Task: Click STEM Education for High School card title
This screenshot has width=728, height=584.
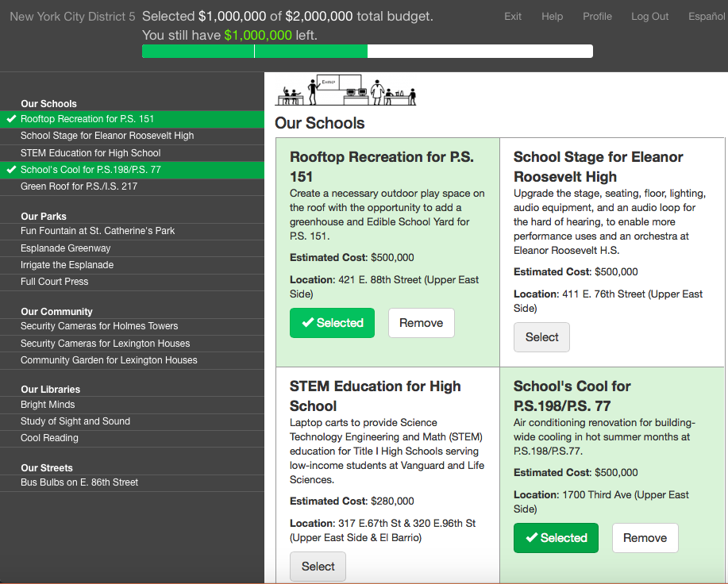Action: [376, 396]
